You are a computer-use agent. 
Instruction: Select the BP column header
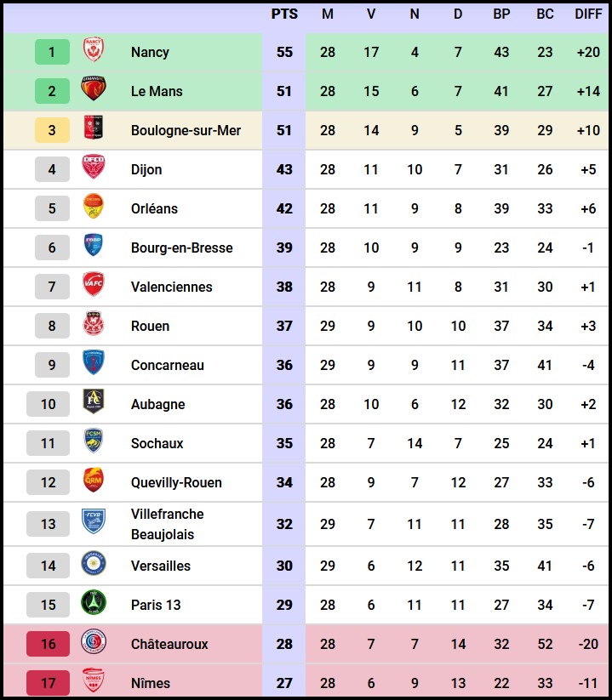click(501, 14)
